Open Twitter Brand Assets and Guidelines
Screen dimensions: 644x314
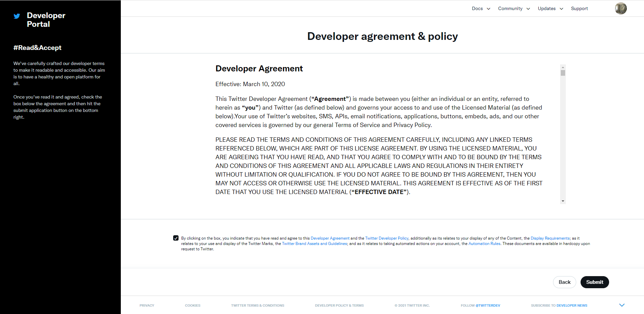click(314, 244)
